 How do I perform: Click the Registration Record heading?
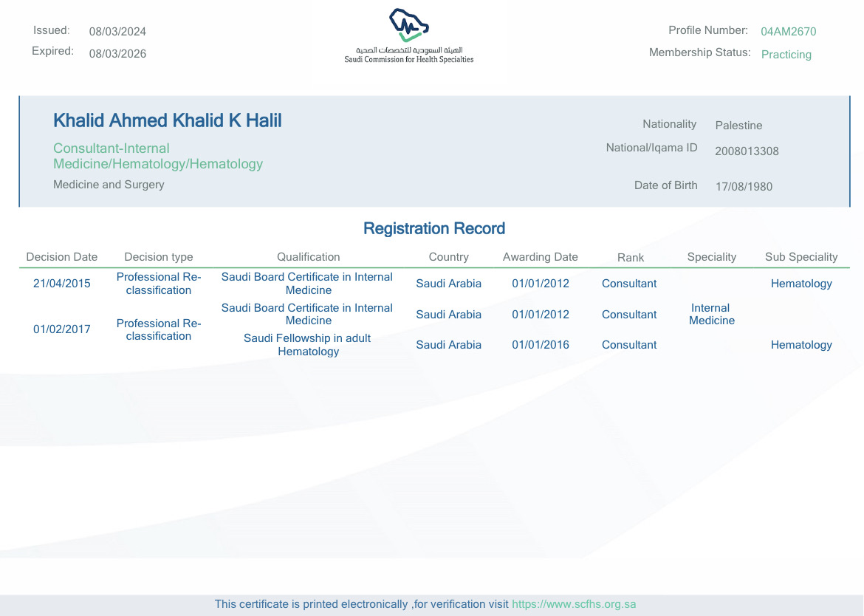tap(434, 229)
